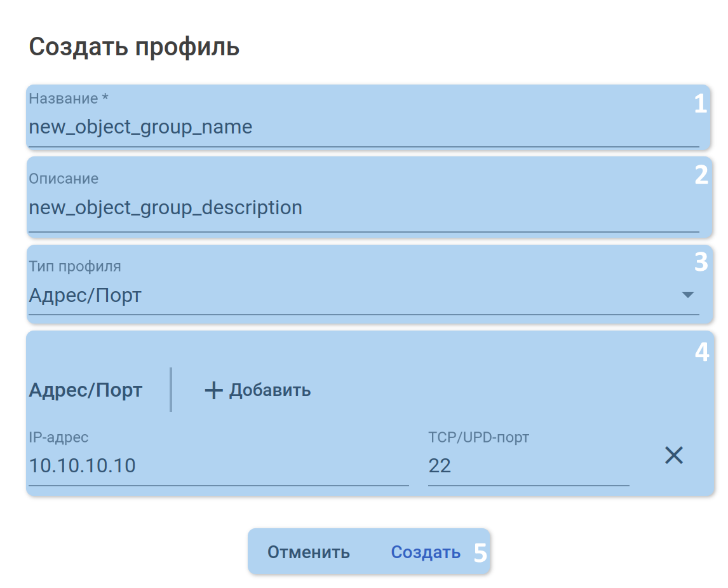Click the TCP/UPD-порт label
This screenshot has height=588, width=728.
pos(478,437)
